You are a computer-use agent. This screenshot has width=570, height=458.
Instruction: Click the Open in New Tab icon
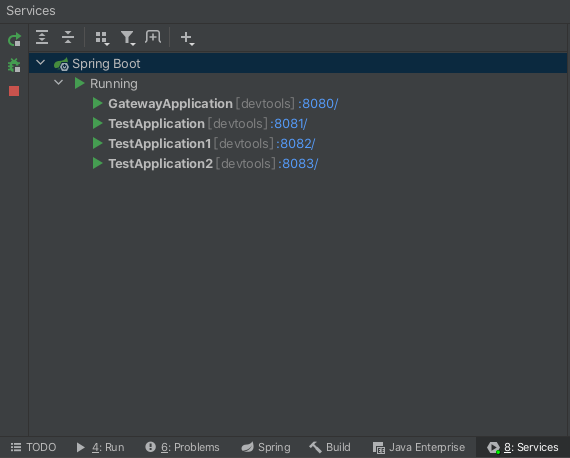pos(153,37)
